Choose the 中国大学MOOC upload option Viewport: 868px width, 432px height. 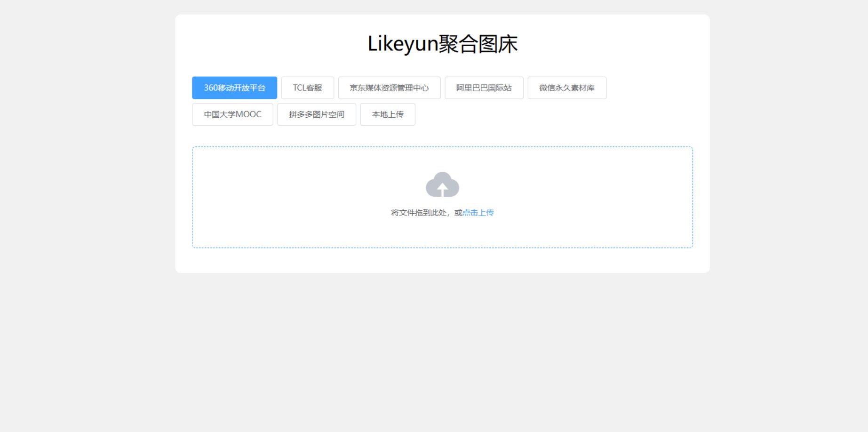click(x=232, y=114)
